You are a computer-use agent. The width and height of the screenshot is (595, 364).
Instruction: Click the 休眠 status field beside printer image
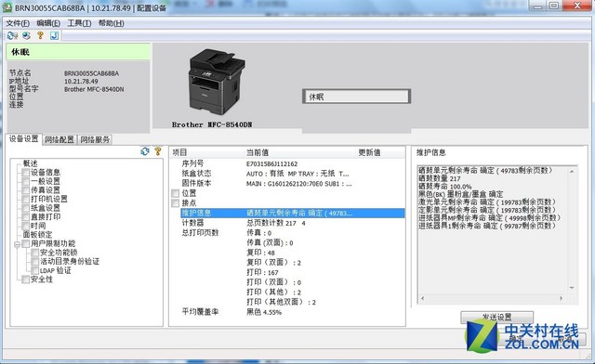click(x=356, y=97)
